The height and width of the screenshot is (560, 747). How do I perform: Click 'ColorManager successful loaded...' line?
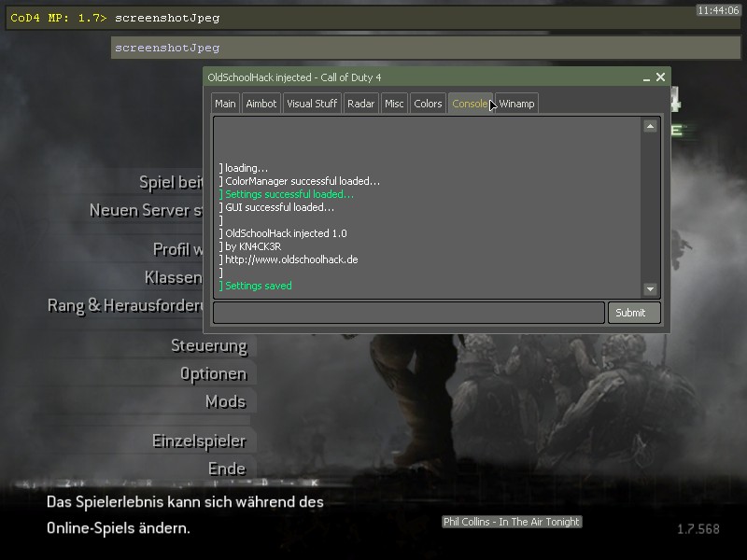click(x=300, y=181)
